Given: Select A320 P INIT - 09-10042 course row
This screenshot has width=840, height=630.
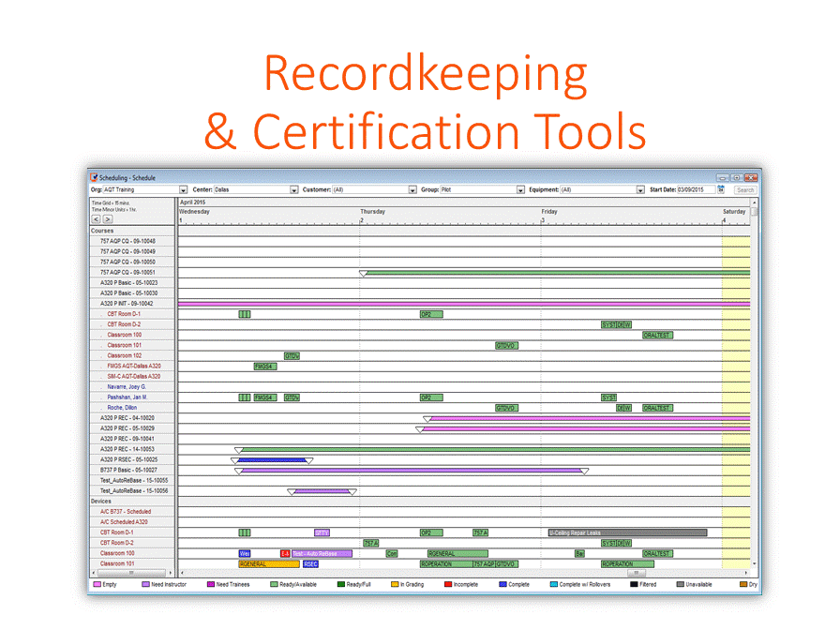Looking at the screenshot, I should [x=127, y=304].
